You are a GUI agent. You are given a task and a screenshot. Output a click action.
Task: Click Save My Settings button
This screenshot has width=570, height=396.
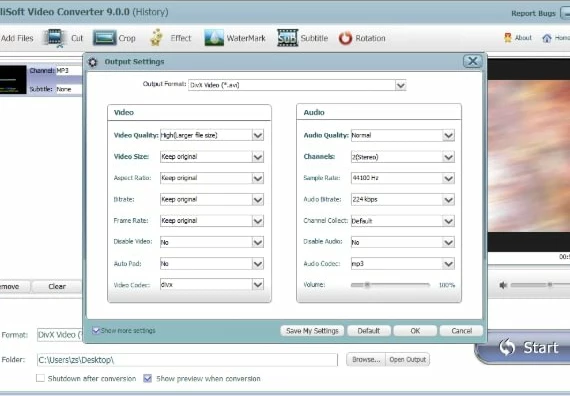pos(312,331)
